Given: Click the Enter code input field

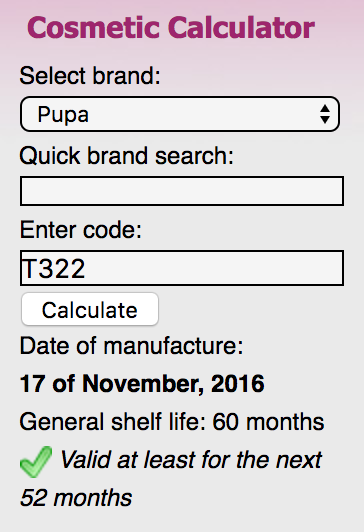Looking at the screenshot, I should 182,268.
